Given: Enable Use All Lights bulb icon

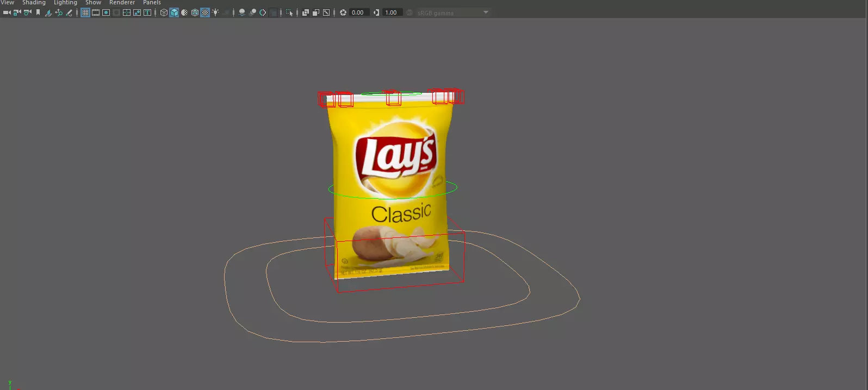Looking at the screenshot, I should (x=216, y=12).
